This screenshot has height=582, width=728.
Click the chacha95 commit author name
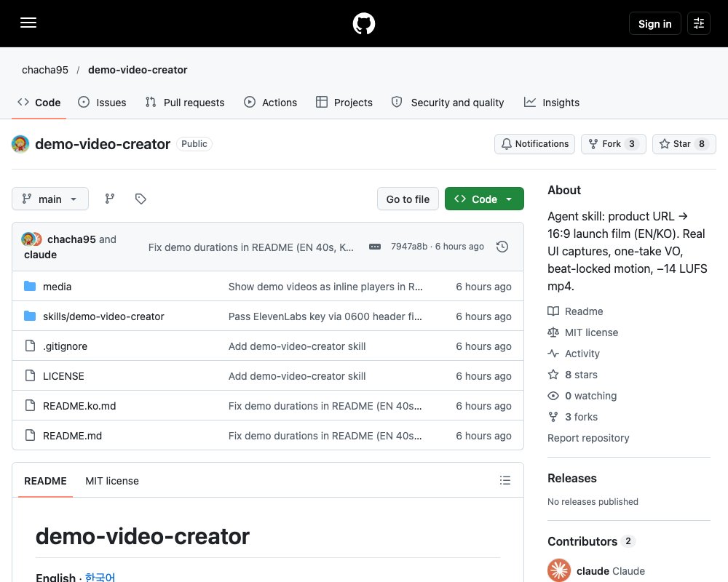[71, 239]
